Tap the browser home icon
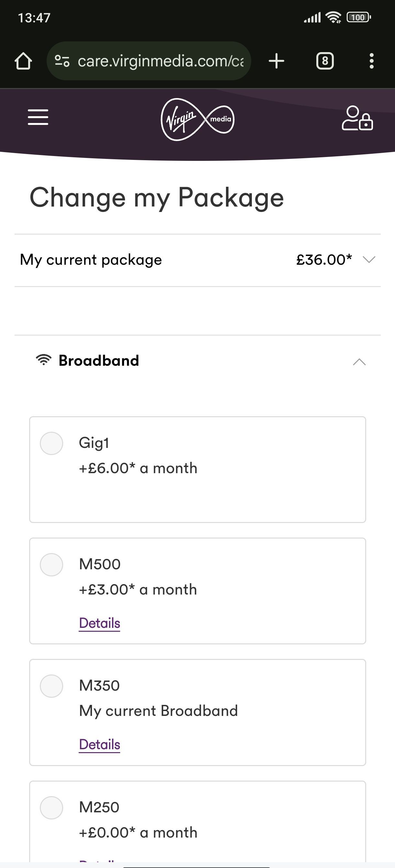The width and height of the screenshot is (395, 868). pyautogui.click(x=23, y=61)
